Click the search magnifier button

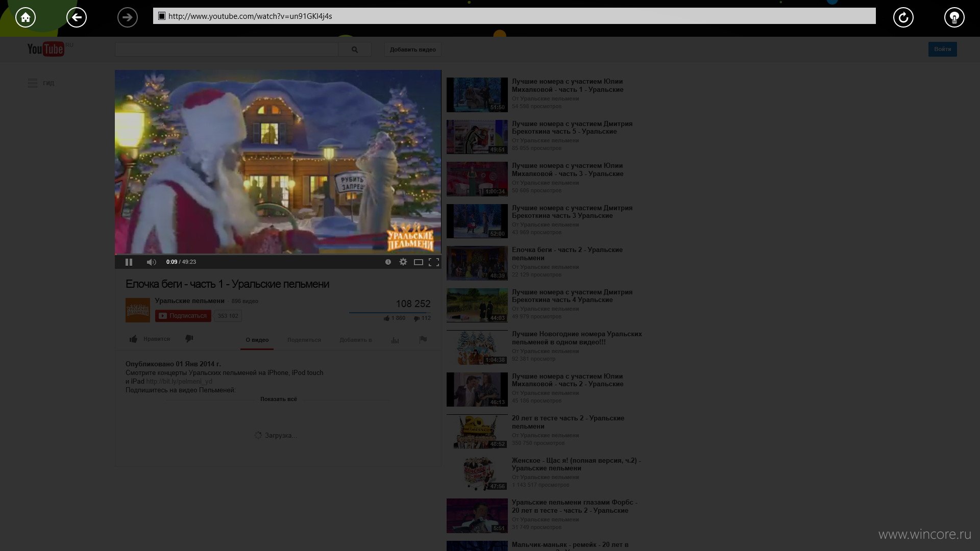(355, 49)
